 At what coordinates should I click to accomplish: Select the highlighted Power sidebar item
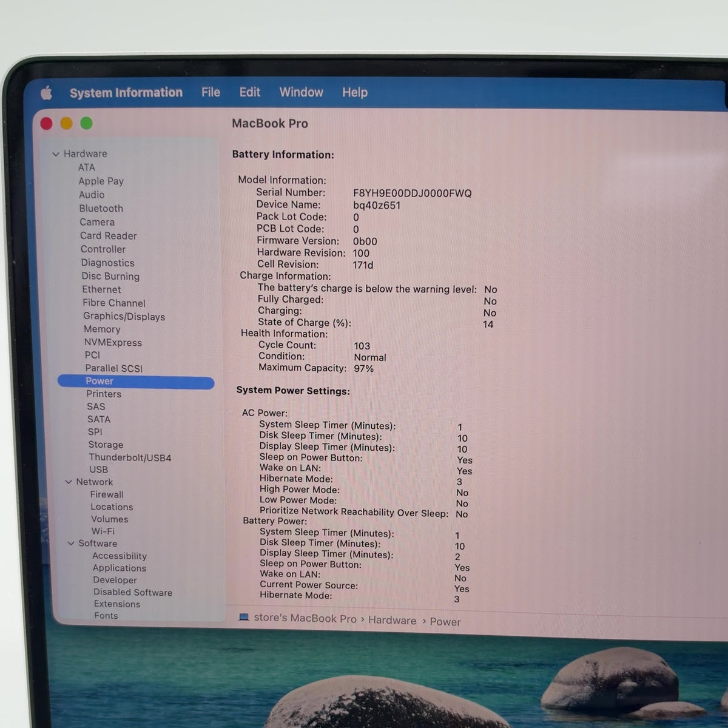click(136, 381)
